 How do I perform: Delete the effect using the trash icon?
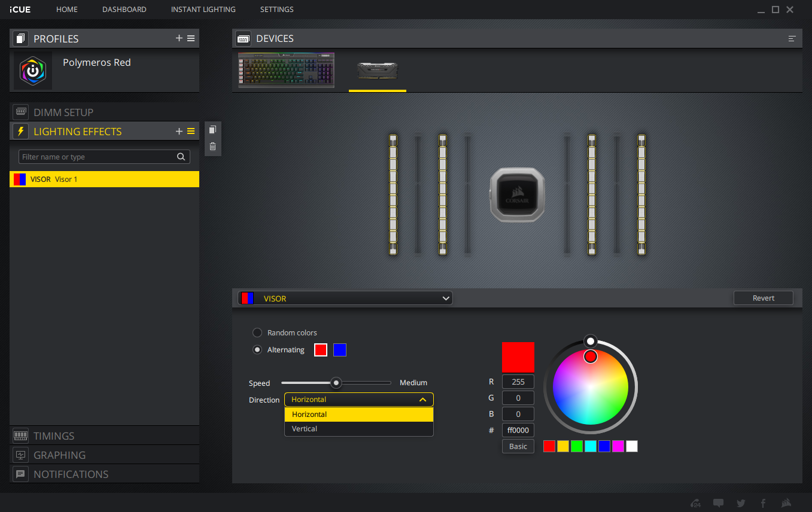(x=212, y=147)
